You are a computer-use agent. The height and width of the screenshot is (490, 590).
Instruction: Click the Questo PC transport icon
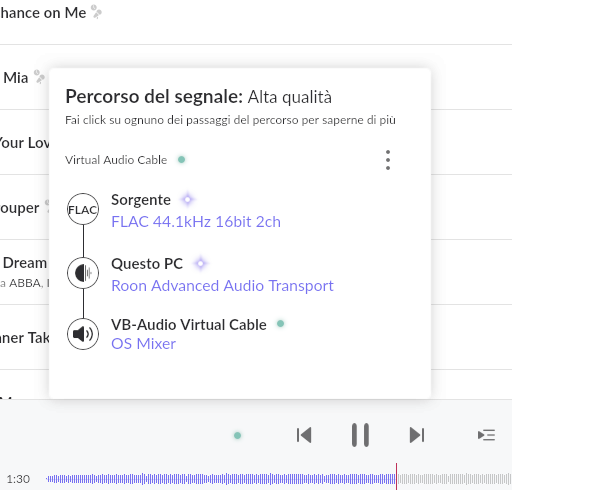(x=83, y=273)
